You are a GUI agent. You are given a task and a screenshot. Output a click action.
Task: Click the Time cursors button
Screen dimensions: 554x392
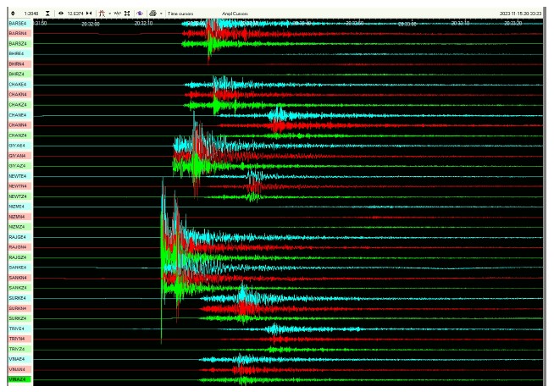click(180, 14)
